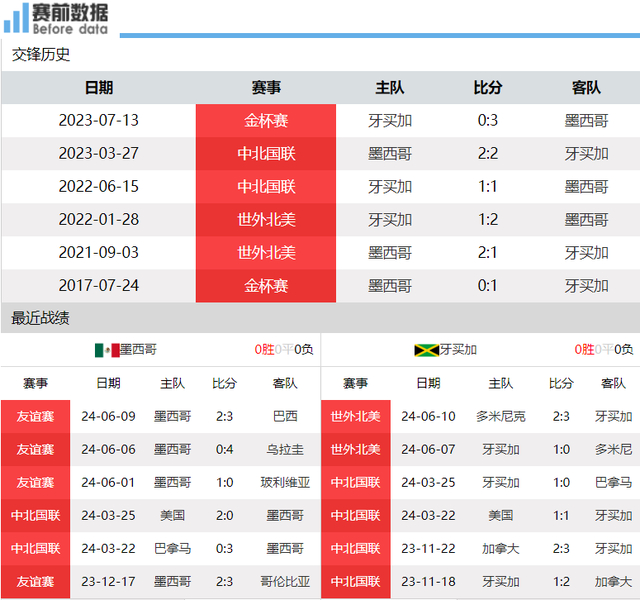This screenshot has width=640, height=600.
Task: Click Jamaica's 0胜0平0负 record
Action: (604, 350)
